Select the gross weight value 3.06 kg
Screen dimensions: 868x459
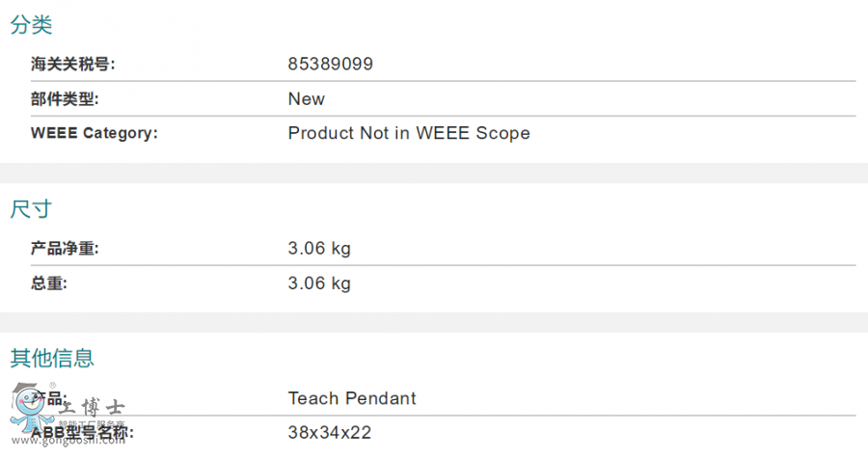319,283
